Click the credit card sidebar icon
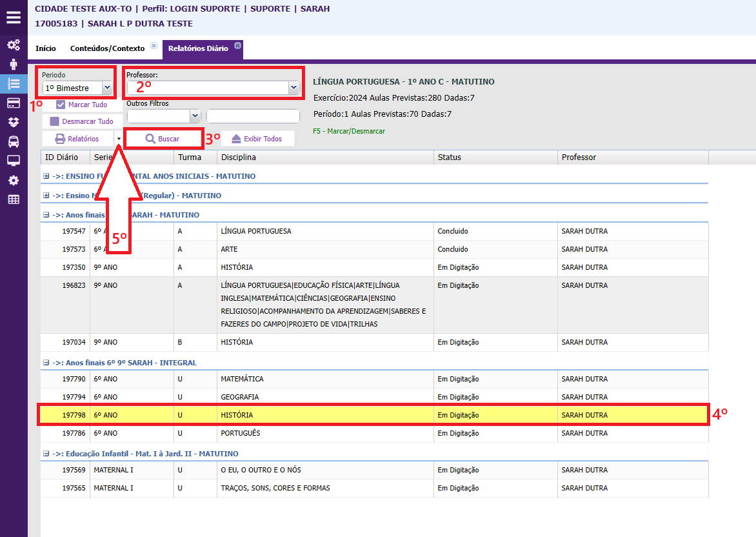This screenshot has width=756, height=537. click(x=14, y=103)
